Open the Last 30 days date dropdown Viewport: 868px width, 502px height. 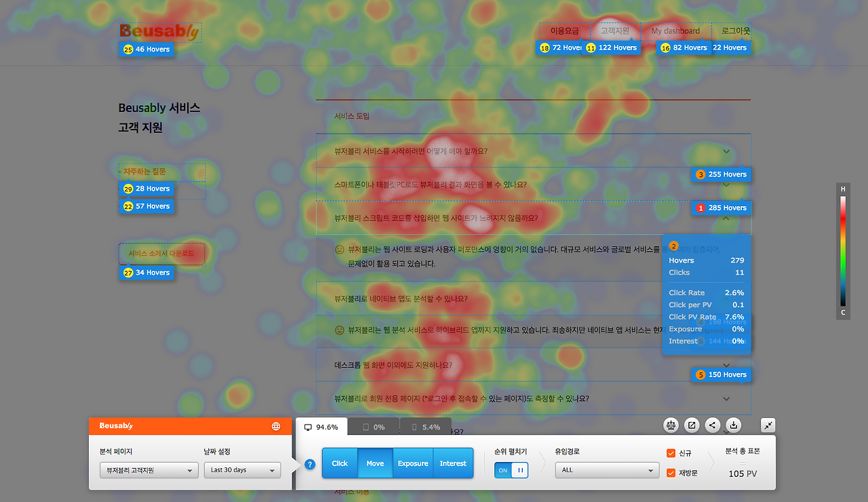(242, 470)
